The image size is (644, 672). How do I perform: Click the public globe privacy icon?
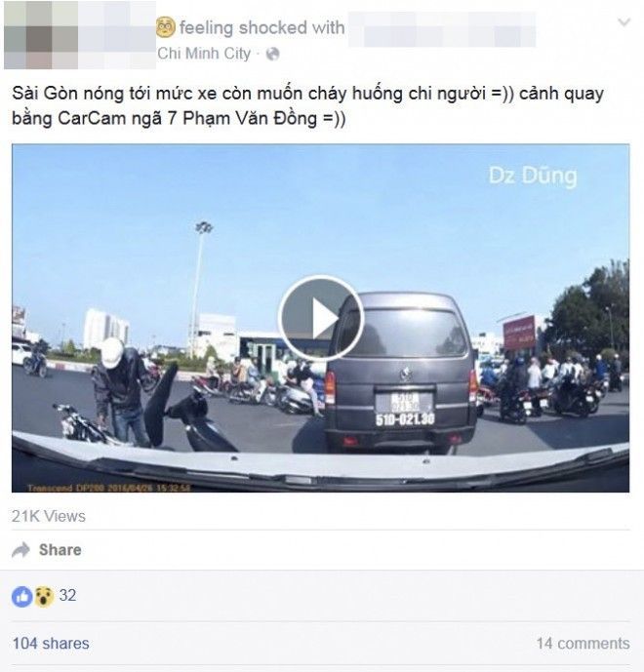(272, 54)
